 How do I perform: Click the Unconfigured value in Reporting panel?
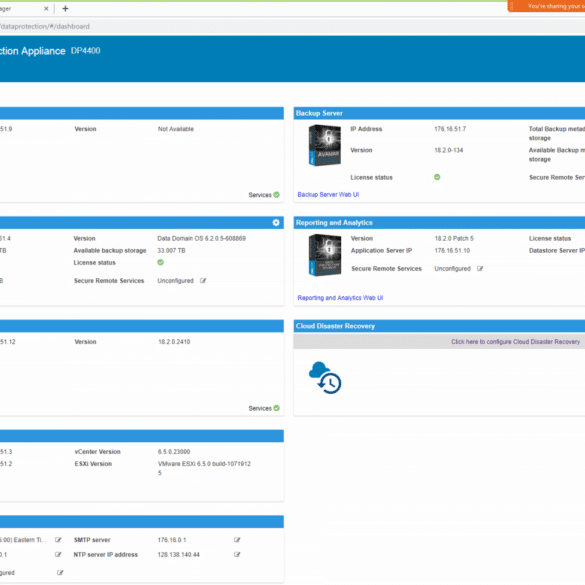[452, 269]
